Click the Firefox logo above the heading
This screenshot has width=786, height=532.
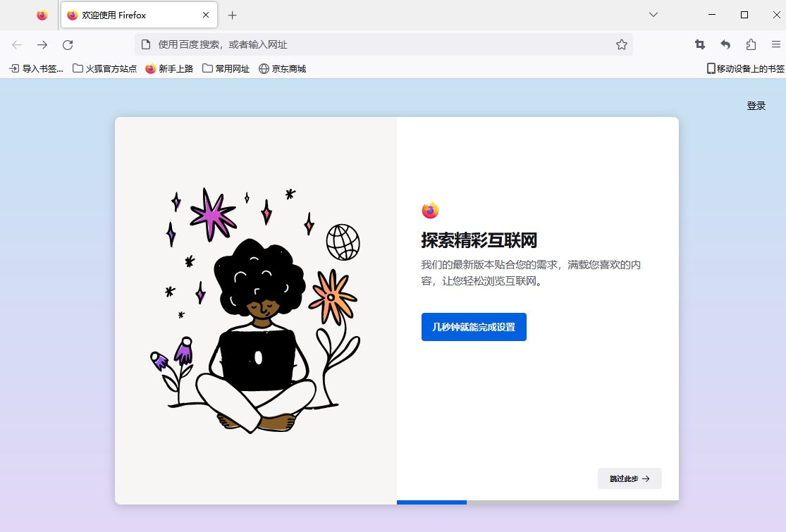(430, 211)
